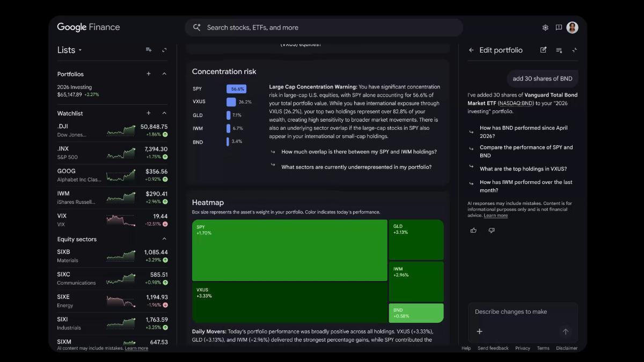The height and width of the screenshot is (362, 644).
Task: Open the Disclaimer footer link
Action: [x=567, y=348]
